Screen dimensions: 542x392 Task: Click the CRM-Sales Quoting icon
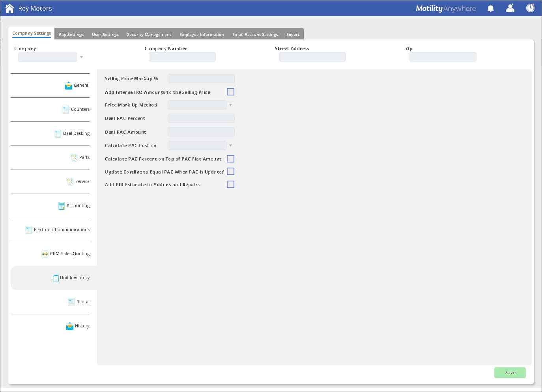(x=45, y=254)
